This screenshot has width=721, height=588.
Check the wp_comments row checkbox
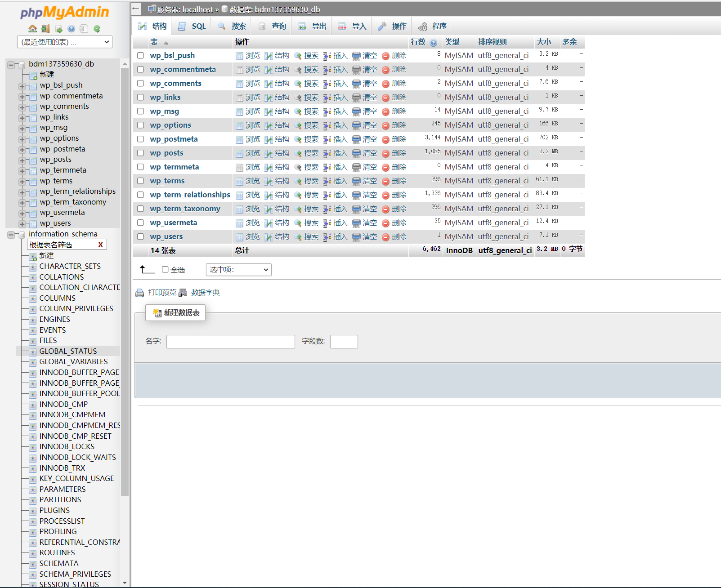pyautogui.click(x=140, y=83)
